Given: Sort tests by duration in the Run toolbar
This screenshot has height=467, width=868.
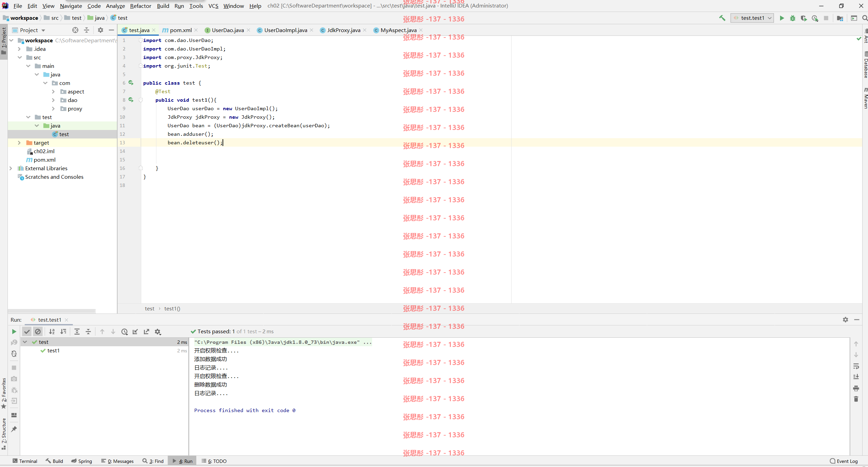Looking at the screenshot, I should (x=63, y=332).
